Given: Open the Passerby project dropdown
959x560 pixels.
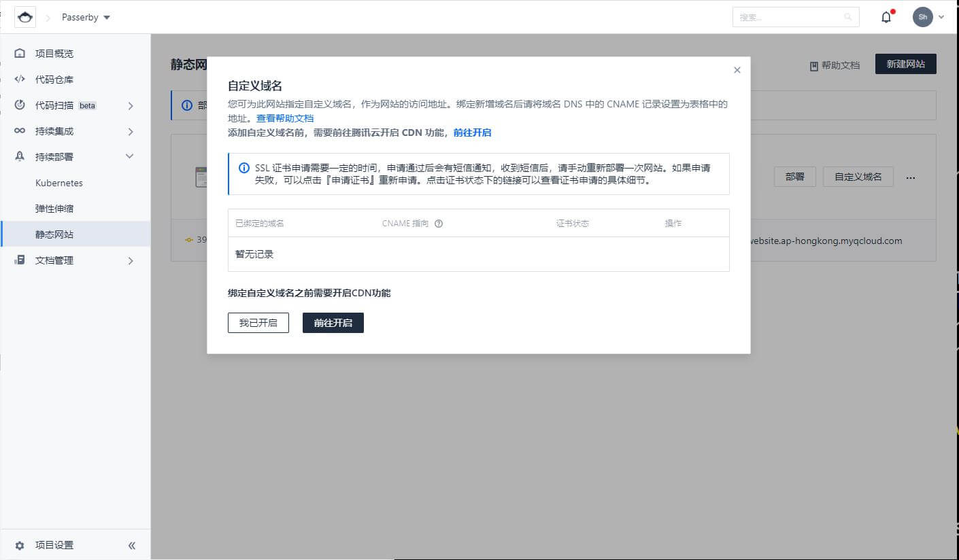Looking at the screenshot, I should pyautogui.click(x=86, y=17).
